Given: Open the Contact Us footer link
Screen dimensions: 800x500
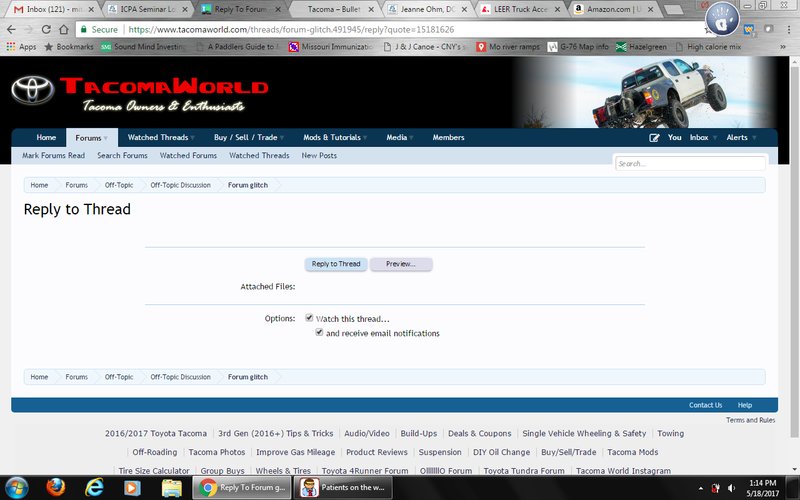Looking at the screenshot, I should pos(705,405).
